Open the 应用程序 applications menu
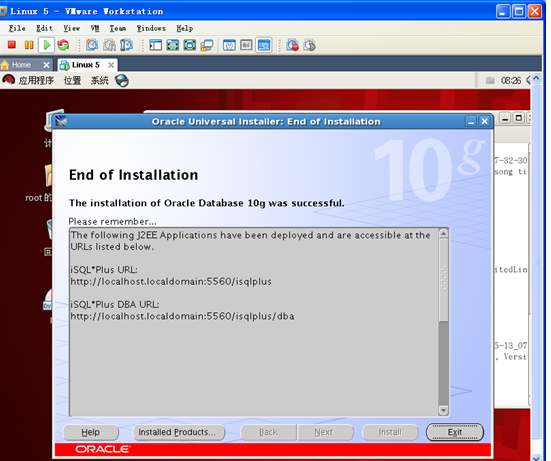The image size is (551, 461). 36,80
